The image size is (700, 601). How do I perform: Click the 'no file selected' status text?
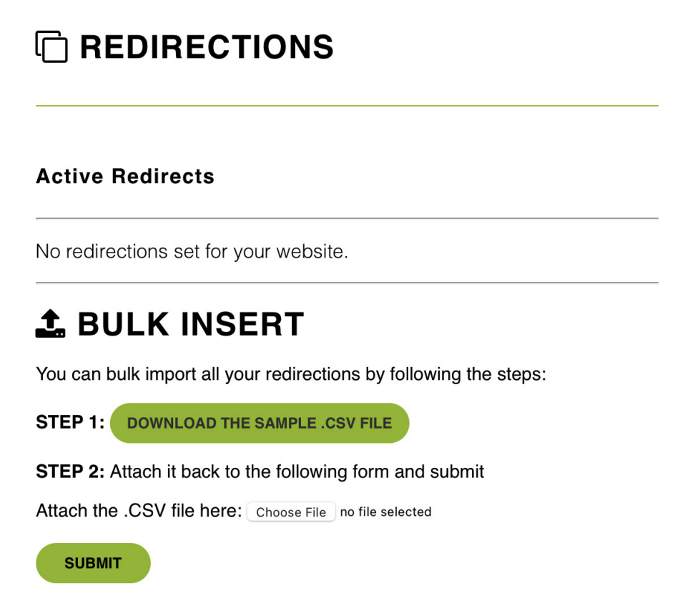(x=385, y=512)
